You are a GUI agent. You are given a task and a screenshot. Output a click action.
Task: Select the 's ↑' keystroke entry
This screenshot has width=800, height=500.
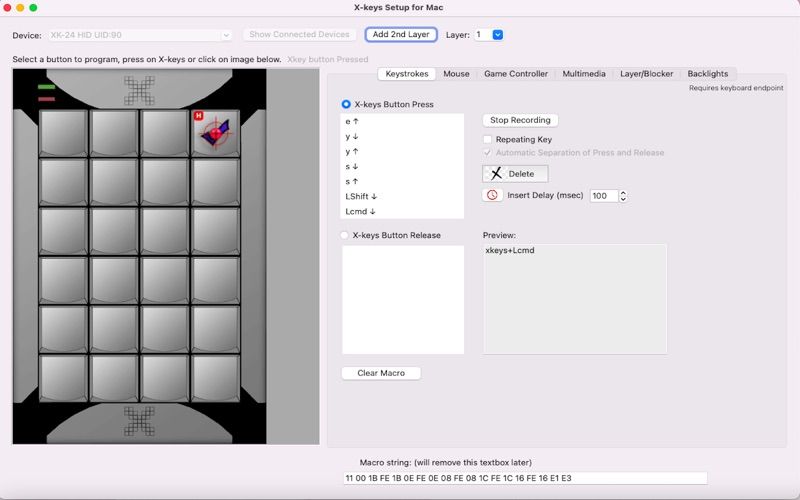coord(402,181)
